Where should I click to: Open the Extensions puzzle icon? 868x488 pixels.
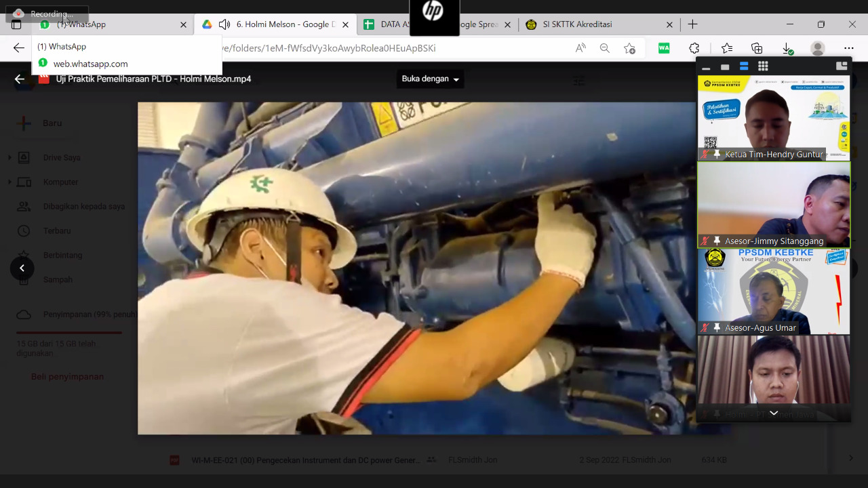click(694, 48)
